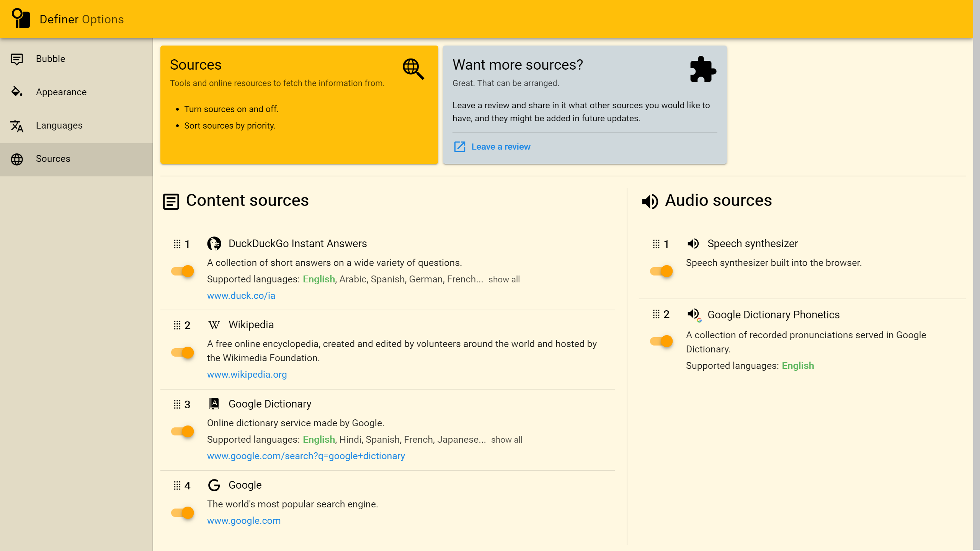Click the Google Dictionary book icon
980x551 pixels.
click(x=214, y=404)
